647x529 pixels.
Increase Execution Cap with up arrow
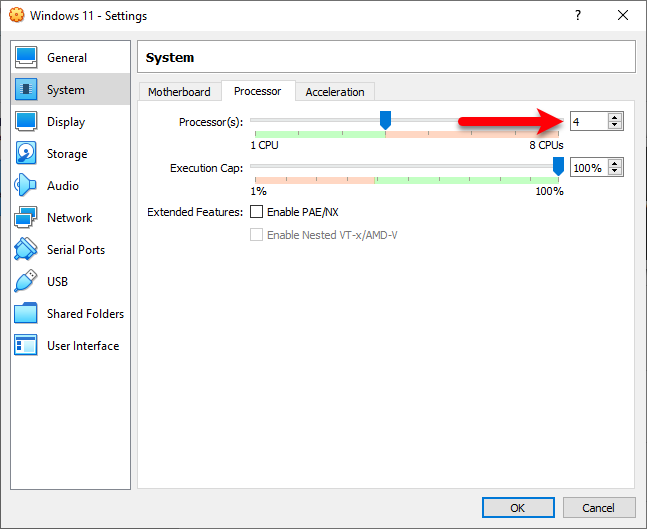point(614,163)
